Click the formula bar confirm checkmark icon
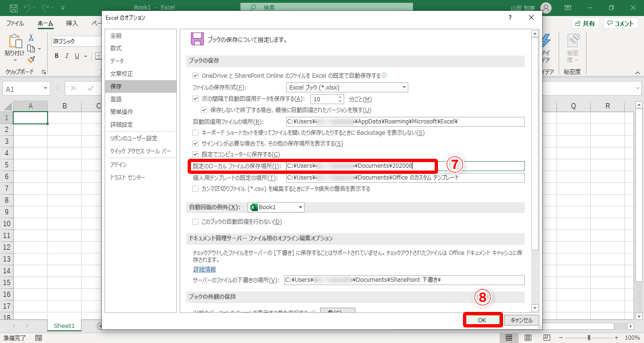644x343 pixels. click(x=91, y=89)
